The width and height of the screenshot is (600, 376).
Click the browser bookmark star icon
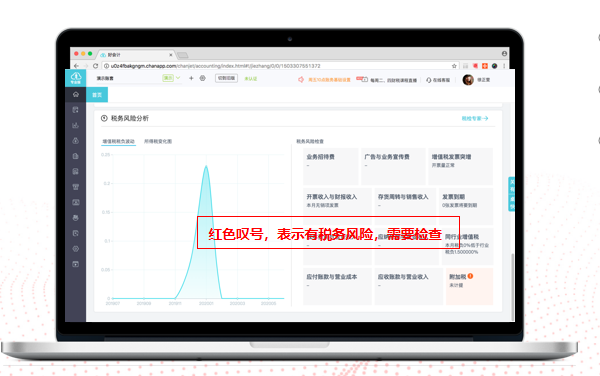click(x=454, y=66)
